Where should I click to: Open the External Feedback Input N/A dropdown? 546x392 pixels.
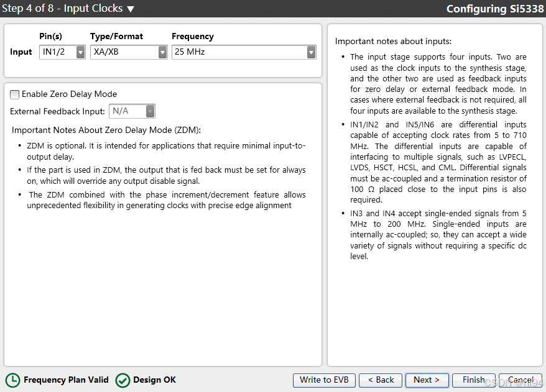tap(132, 111)
